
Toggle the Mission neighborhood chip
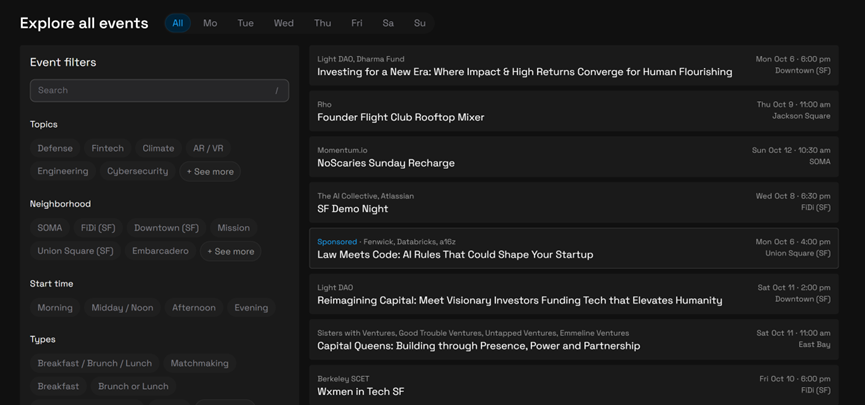coord(233,228)
